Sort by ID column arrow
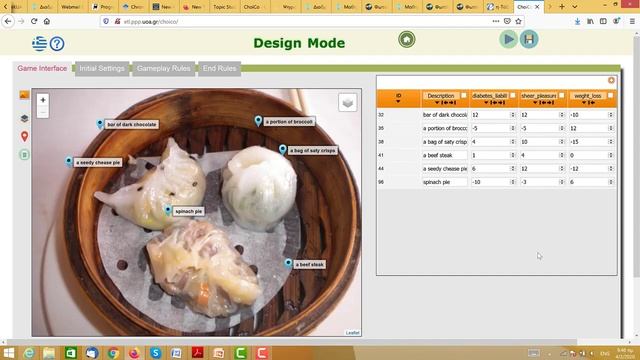640x360 pixels. tap(398, 102)
